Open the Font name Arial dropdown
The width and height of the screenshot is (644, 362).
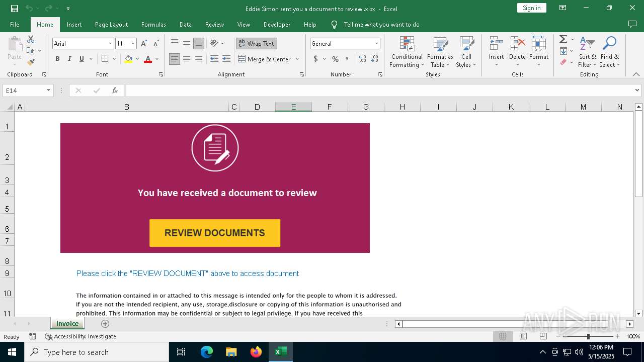pyautogui.click(x=110, y=44)
